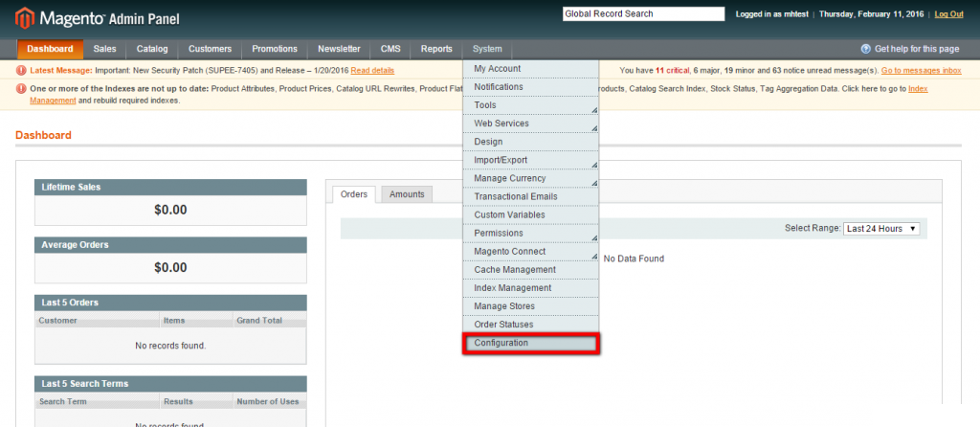Open the Dashboard menu
Screen dimensions: 980x427
[x=50, y=49]
